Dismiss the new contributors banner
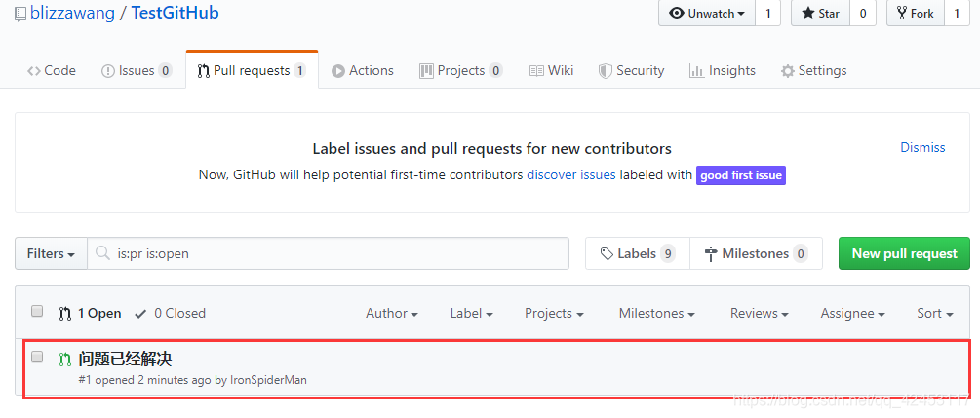 pos(922,147)
